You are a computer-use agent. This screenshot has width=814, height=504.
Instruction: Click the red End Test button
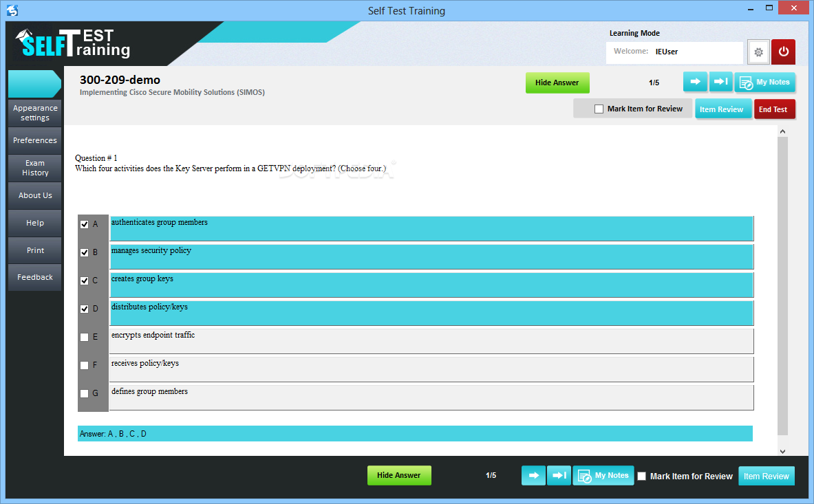773,109
